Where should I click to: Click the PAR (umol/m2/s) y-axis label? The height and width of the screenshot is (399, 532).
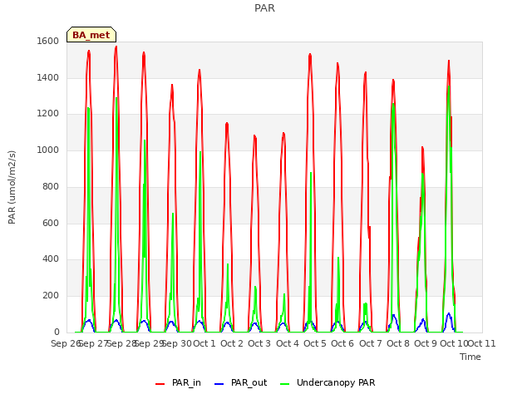click(x=12, y=187)
